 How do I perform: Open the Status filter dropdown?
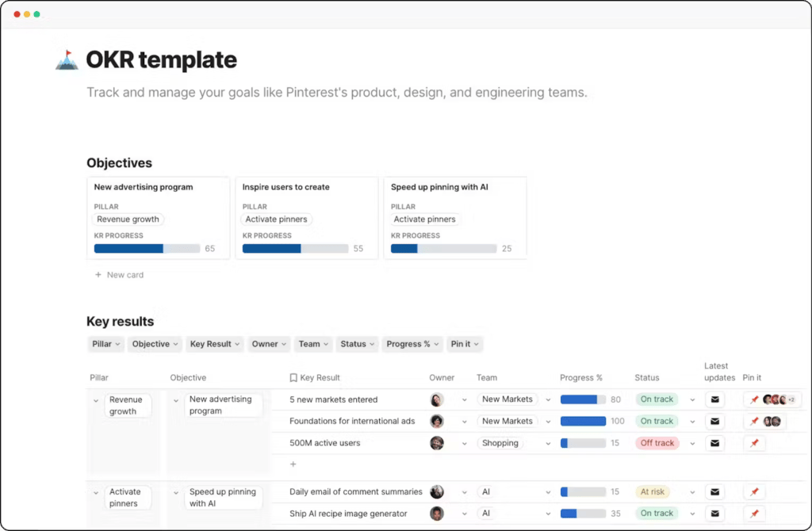click(357, 344)
